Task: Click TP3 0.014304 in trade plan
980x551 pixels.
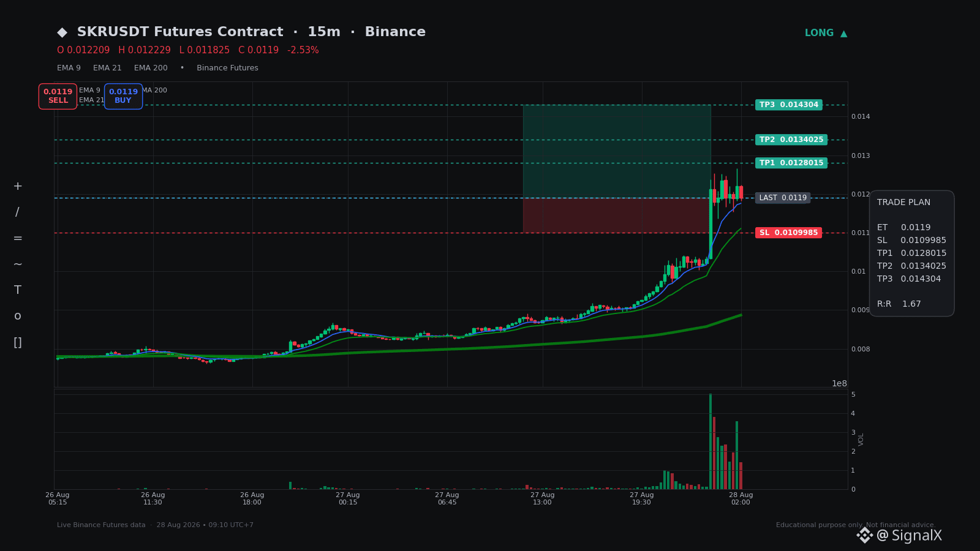Action: [x=909, y=279]
